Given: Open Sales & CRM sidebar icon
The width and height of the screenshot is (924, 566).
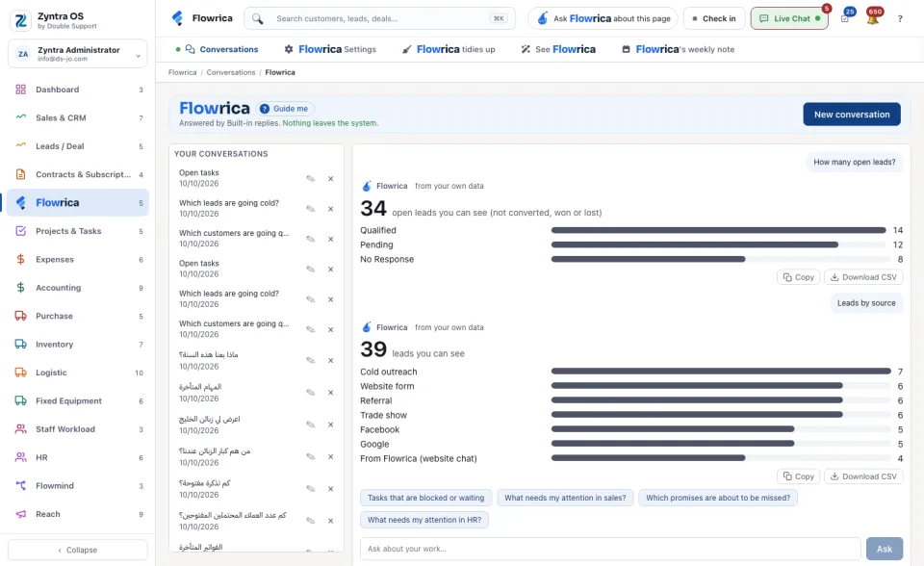Looking at the screenshot, I should 20,117.
